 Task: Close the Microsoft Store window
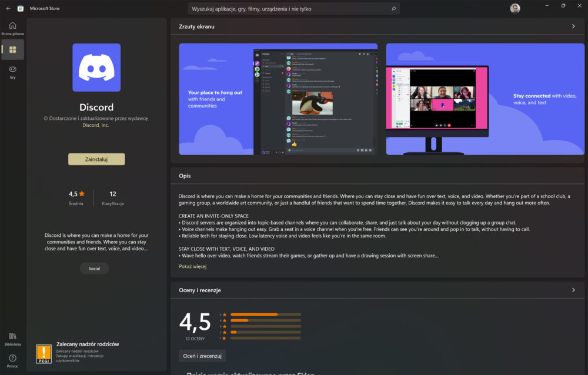pyautogui.click(x=579, y=6)
